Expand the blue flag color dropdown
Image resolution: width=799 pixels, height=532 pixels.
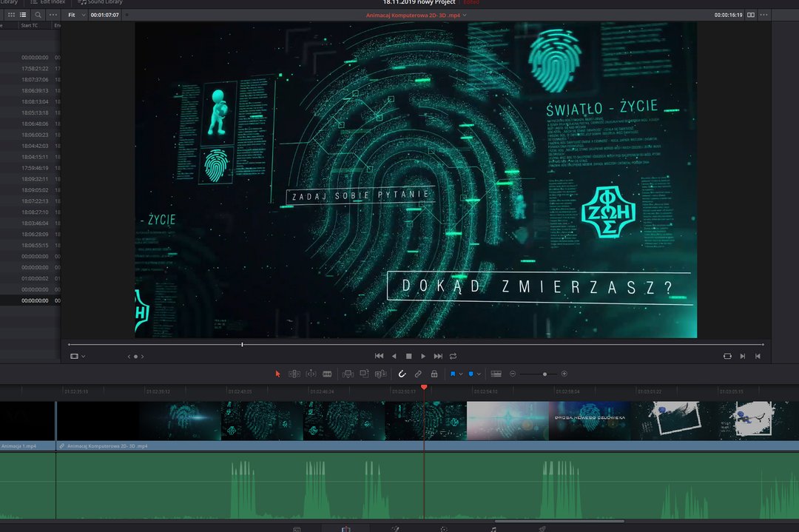pos(461,374)
